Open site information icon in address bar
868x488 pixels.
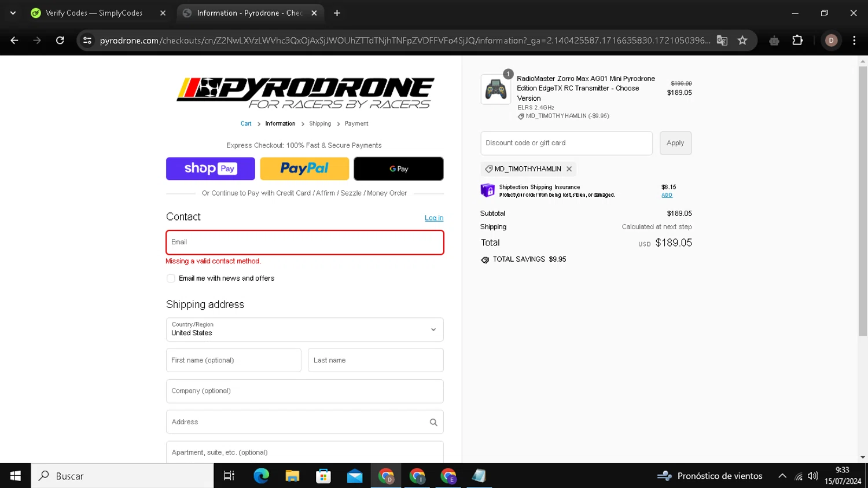tap(87, 41)
